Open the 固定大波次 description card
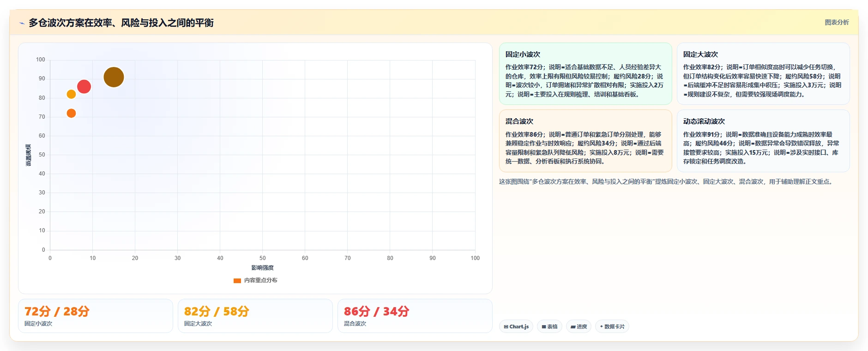The image size is (868, 351). tap(763, 74)
